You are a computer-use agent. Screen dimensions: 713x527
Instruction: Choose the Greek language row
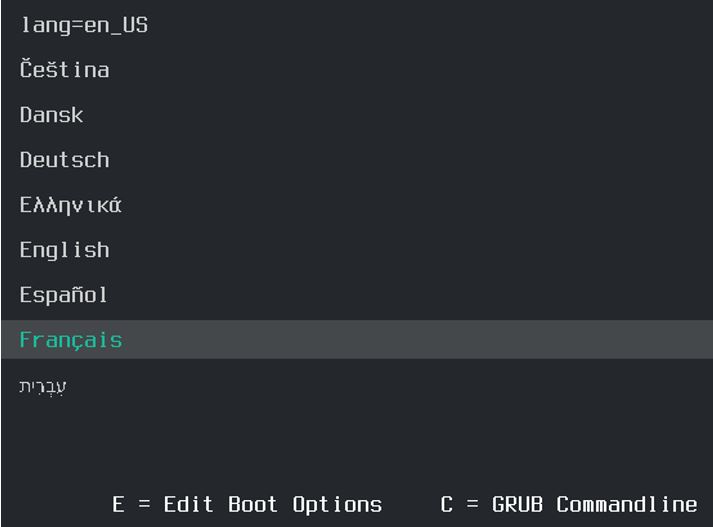click(70, 206)
